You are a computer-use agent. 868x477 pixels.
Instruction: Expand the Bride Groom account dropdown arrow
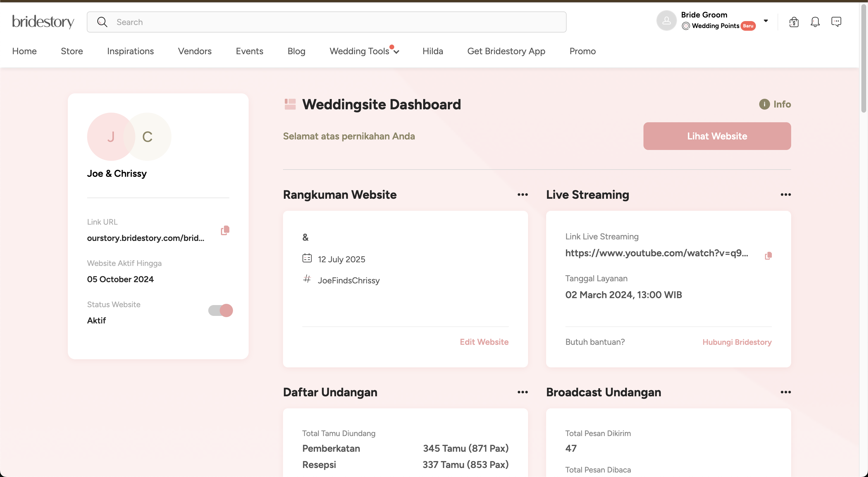click(766, 21)
